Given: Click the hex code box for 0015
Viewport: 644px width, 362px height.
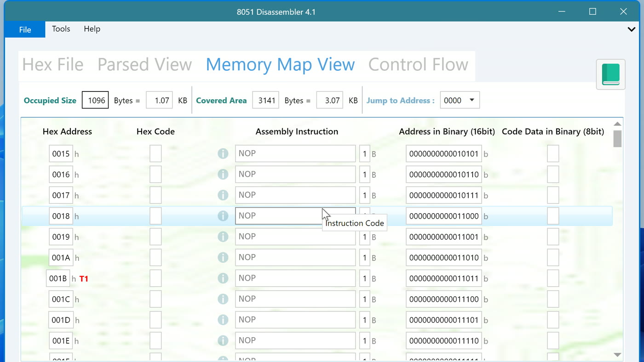Looking at the screenshot, I should click(x=155, y=154).
